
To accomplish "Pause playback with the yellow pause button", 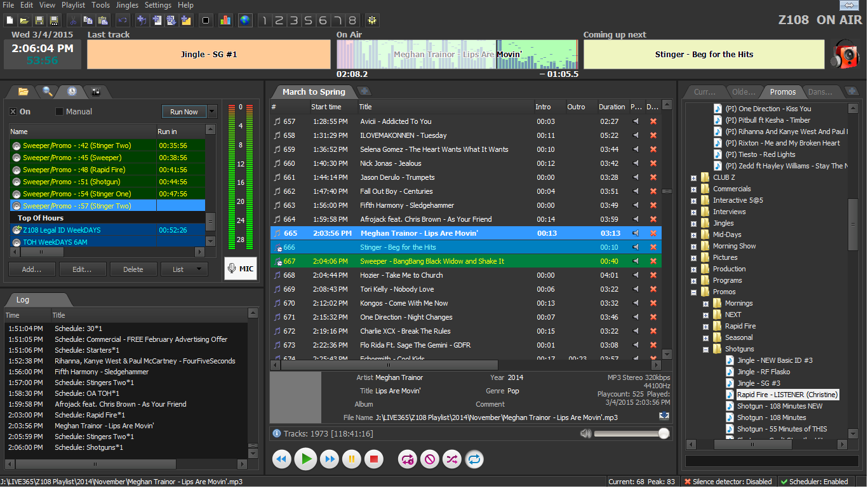I will click(x=351, y=459).
